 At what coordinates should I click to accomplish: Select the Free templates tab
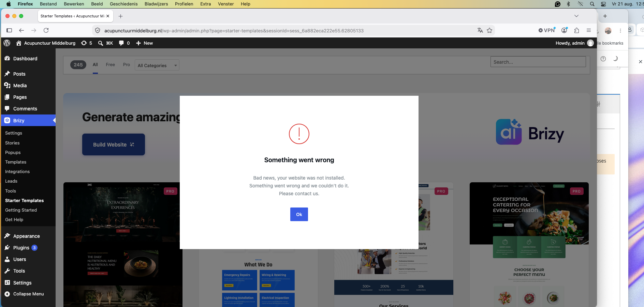110,65
